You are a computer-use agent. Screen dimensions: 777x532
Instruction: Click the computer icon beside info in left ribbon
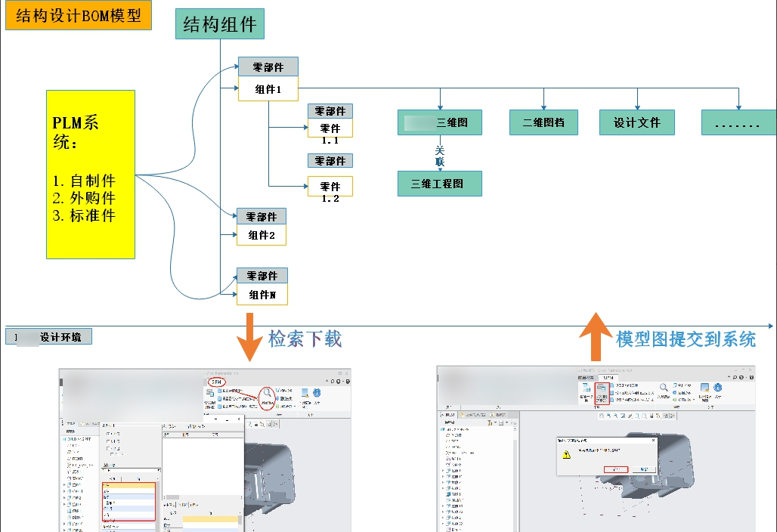pos(305,393)
